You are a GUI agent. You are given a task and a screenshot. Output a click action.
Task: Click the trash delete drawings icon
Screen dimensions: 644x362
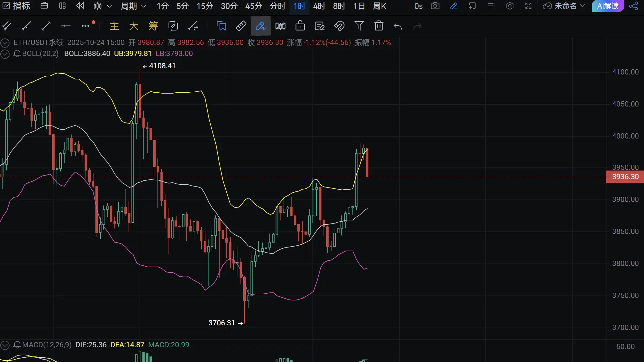tap(379, 26)
